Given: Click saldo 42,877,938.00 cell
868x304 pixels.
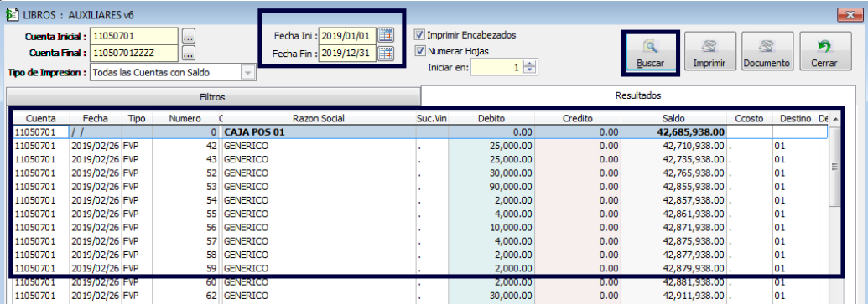Looking at the screenshot, I should 694,255.
